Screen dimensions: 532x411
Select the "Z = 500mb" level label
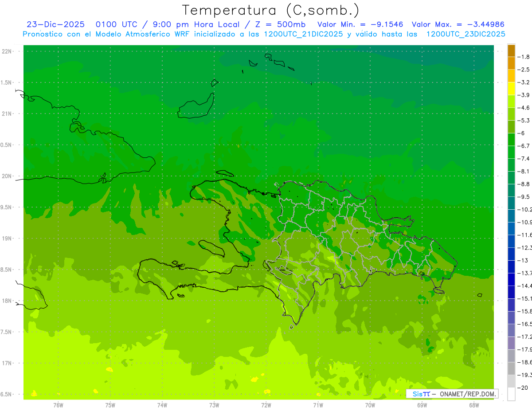coord(280,24)
